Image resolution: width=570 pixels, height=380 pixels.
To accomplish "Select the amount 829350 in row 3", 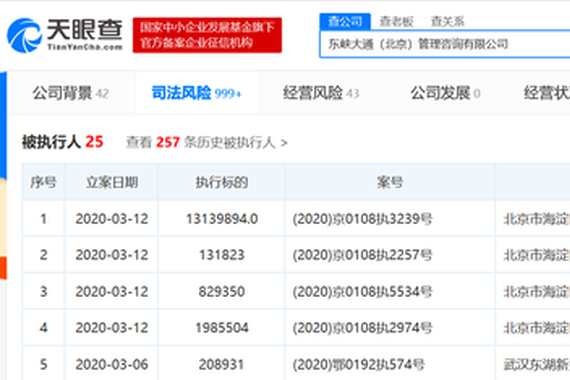I will [222, 292].
